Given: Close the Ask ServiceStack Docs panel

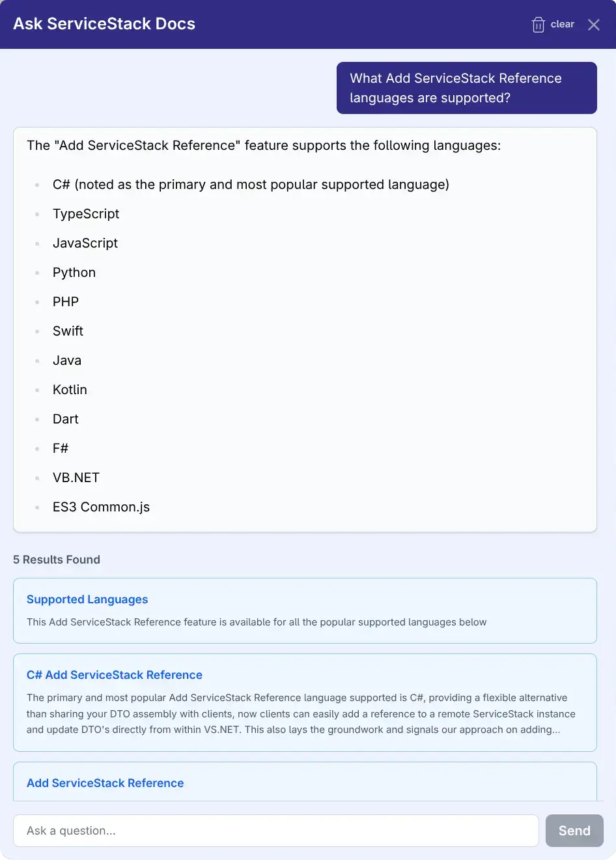Looking at the screenshot, I should [594, 25].
